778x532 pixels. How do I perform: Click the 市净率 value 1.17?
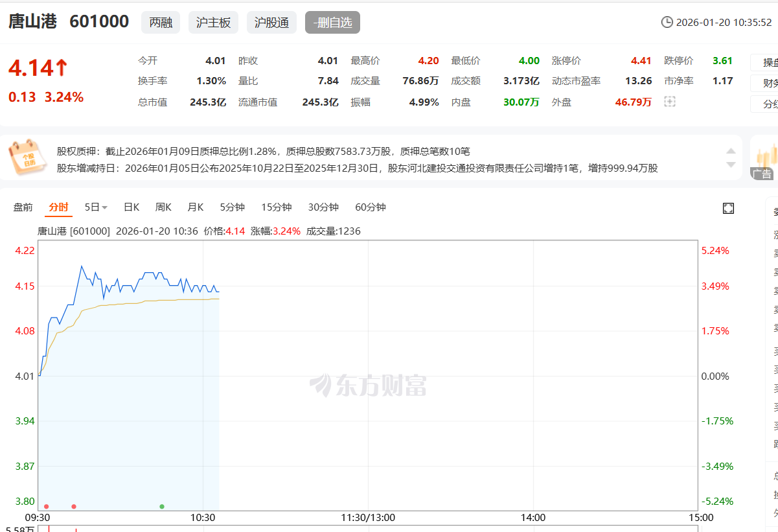pos(723,81)
